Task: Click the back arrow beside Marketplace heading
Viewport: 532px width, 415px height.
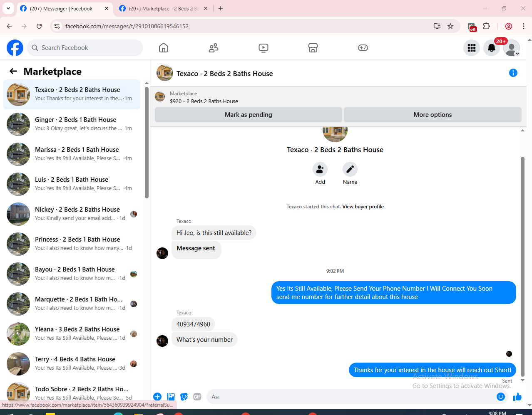Action: pyautogui.click(x=13, y=71)
